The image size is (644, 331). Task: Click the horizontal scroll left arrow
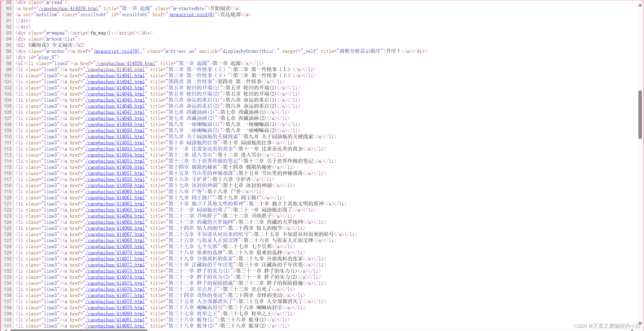(x=5, y=330)
